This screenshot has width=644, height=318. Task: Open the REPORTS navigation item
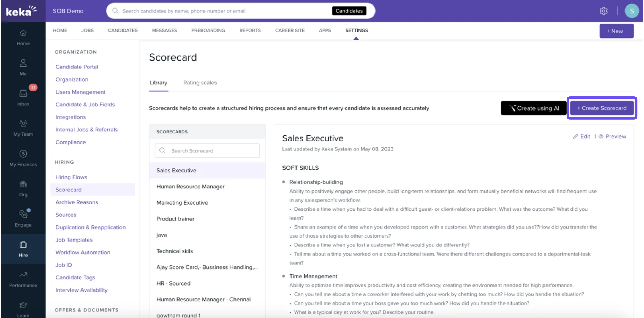coord(250,31)
